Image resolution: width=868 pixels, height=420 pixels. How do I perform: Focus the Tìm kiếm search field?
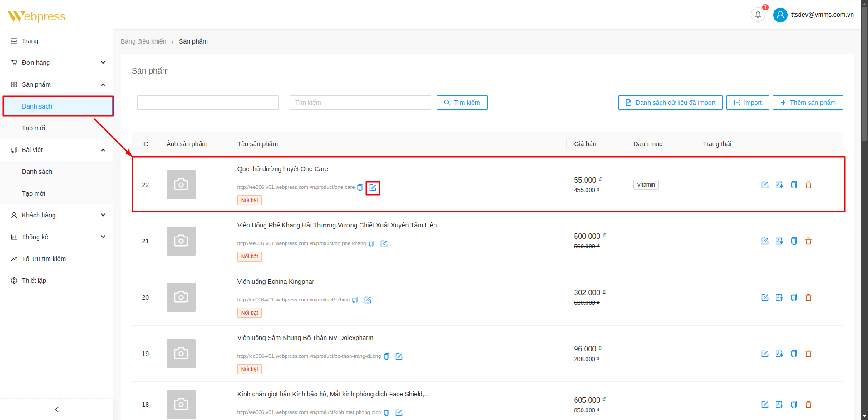point(360,103)
